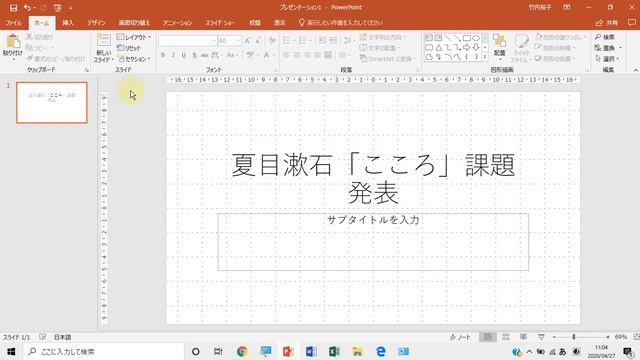Switch to the Transitions (画面切り替え) tab
This screenshot has height=360, width=640.
[x=134, y=23]
